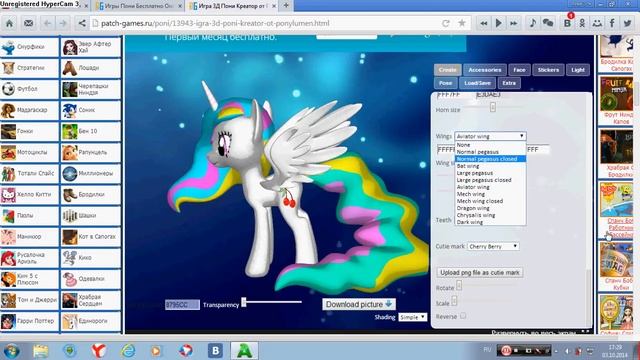Choose Aviator wing option in list
Image resolution: width=640 pixels, height=360 pixels.
click(490, 187)
